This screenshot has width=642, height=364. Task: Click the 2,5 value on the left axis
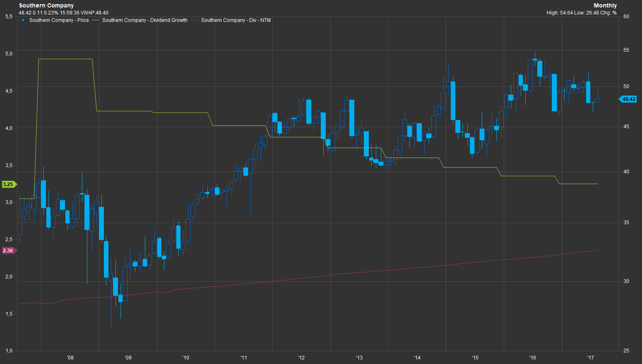tap(9, 239)
